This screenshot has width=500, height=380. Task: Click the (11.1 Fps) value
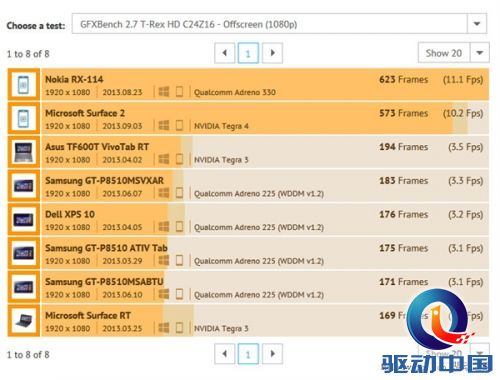(x=463, y=79)
